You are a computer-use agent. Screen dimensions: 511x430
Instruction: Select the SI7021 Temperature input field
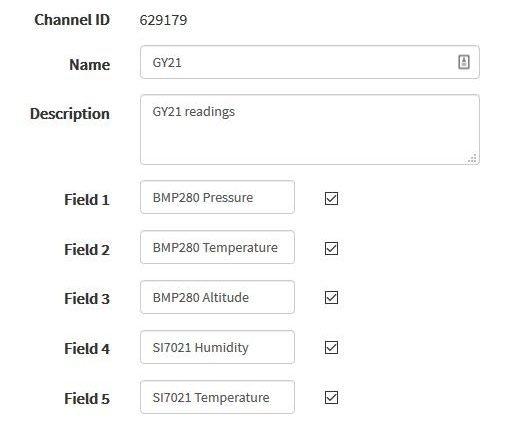pyautogui.click(x=217, y=397)
